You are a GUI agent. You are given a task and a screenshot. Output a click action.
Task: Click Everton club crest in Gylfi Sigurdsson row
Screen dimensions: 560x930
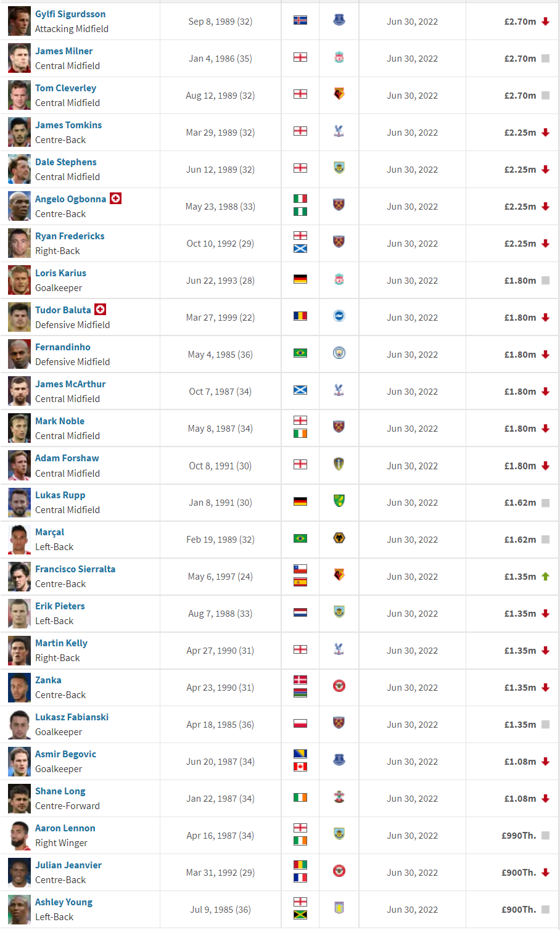click(x=339, y=20)
